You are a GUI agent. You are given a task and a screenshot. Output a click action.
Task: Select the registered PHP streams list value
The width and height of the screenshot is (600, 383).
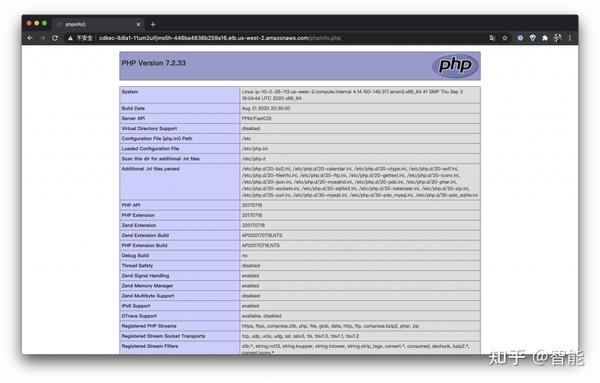pos(330,326)
